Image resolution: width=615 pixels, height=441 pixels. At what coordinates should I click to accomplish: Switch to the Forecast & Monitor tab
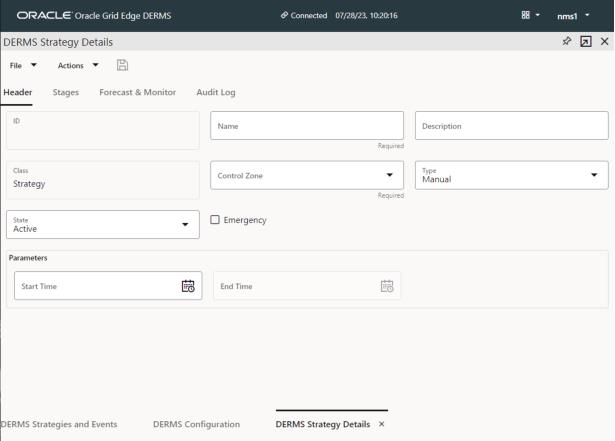pyautogui.click(x=137, y=92)
